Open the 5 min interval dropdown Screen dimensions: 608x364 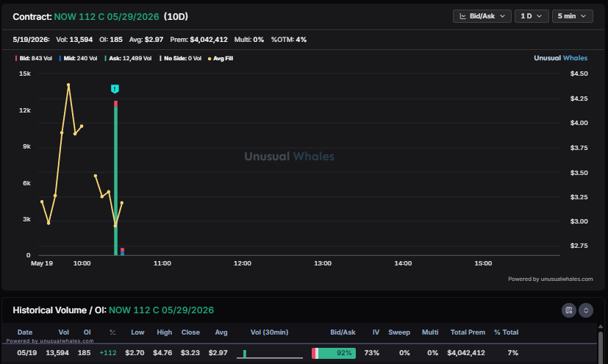point(572,16)
